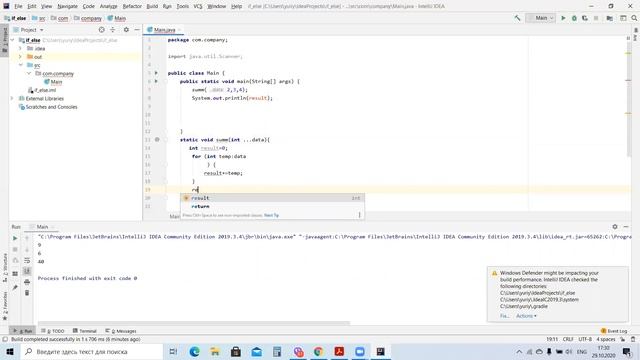The height and width of the screenshot is (360, 640).
Task: Start debugging with the green bug icon
Action: pyautogui.click(x=574, y=18)
